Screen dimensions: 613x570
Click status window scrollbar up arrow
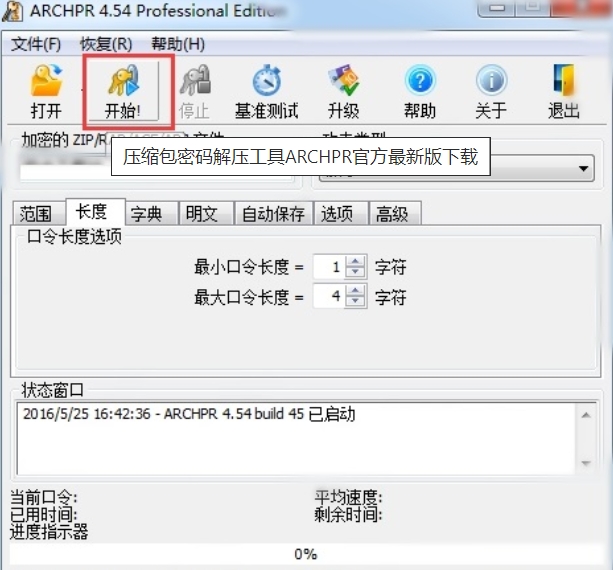tap(586, 415)
